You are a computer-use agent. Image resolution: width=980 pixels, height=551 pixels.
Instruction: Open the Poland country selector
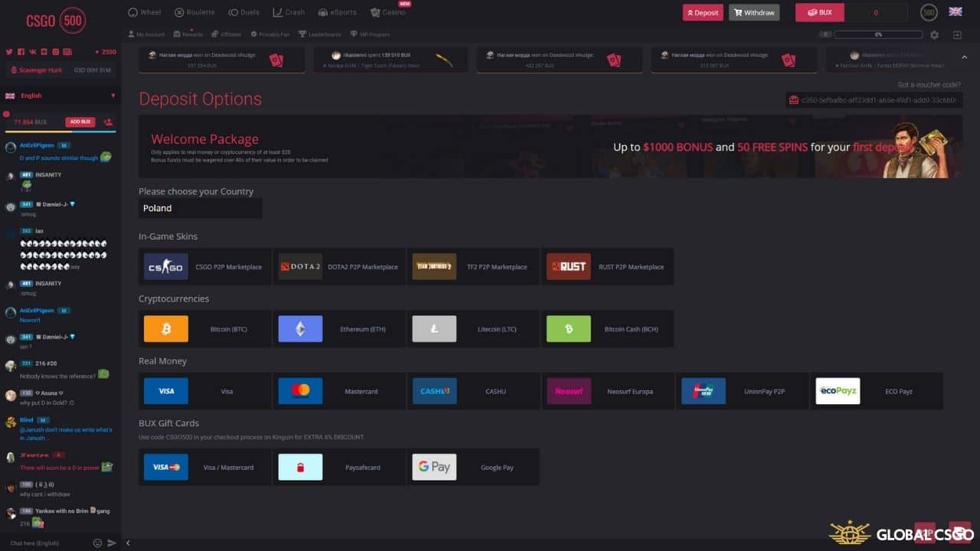pyautogui.click(x=201, y=208)
